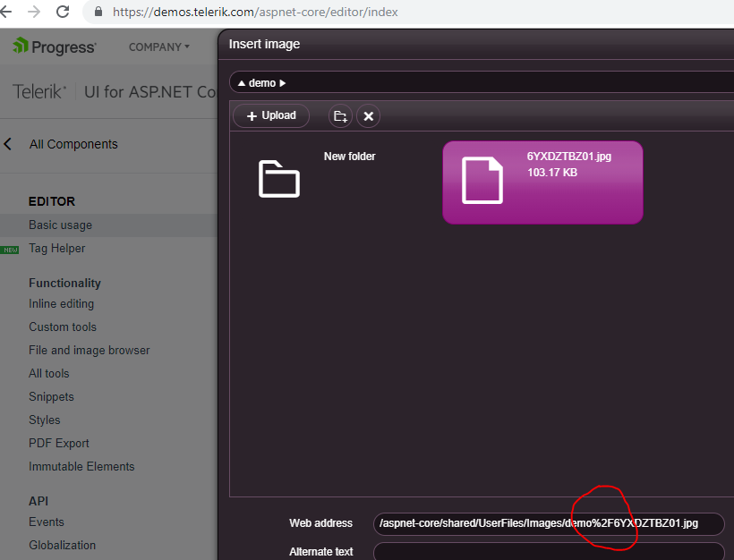Click the NEW badge next to Tag Helper
This screenshot has width=734, height=560.
pos(10,250)
